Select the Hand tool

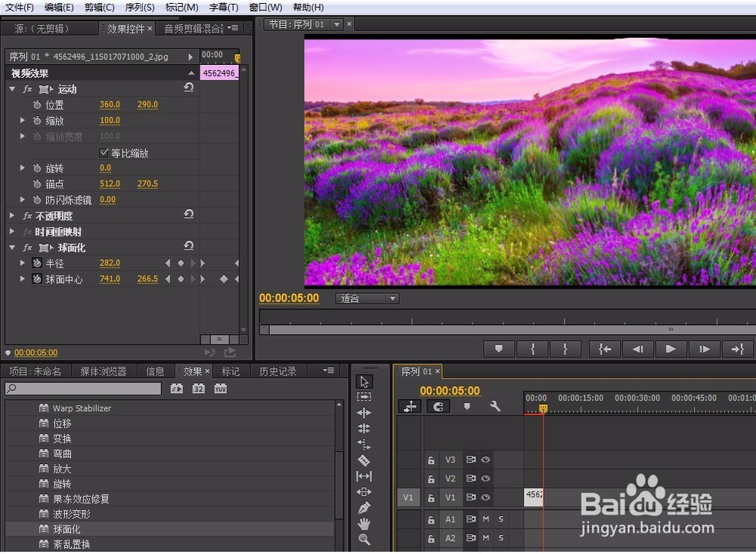(x=364, y=524)
